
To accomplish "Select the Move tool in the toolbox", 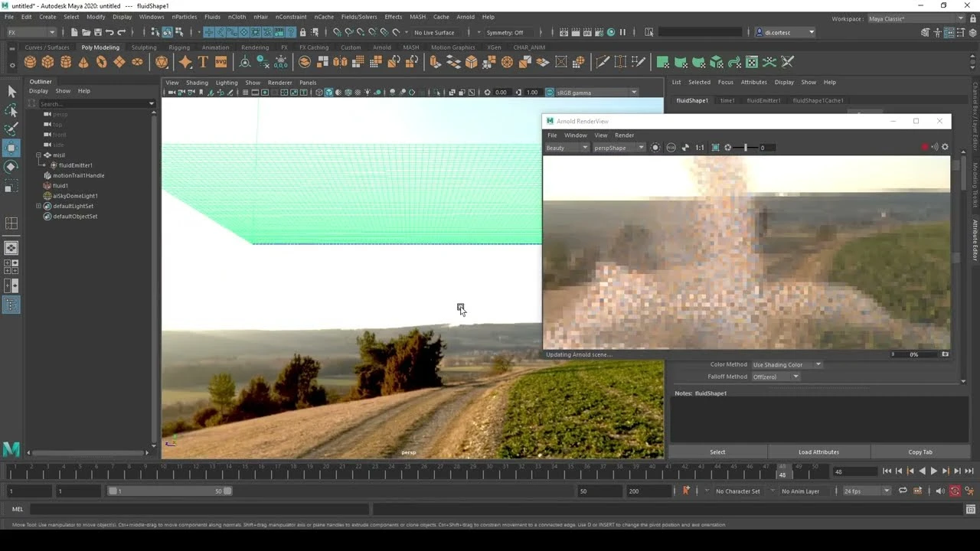I will pyautogui.click(x=11, y=148).
